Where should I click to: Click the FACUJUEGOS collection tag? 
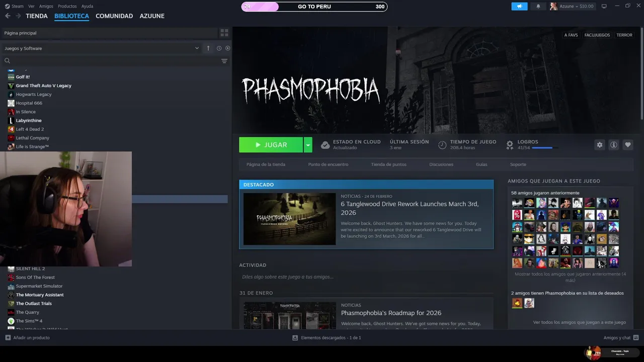[597, 35]
